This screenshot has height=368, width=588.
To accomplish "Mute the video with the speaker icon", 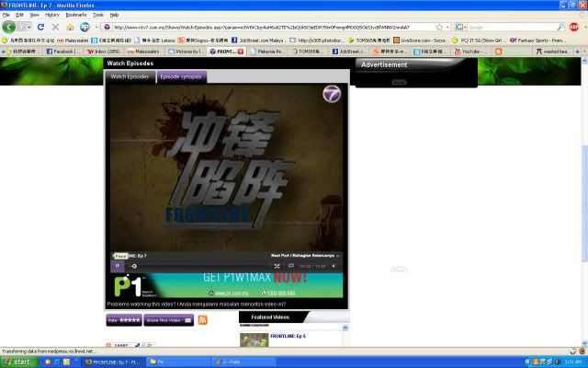I will pos(334,266).
